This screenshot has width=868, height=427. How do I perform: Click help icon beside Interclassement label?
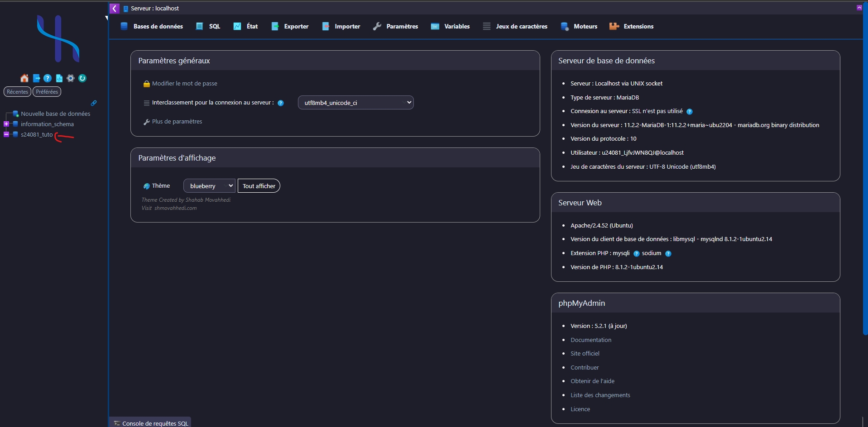pyautogui.click(x=281, y=103)
